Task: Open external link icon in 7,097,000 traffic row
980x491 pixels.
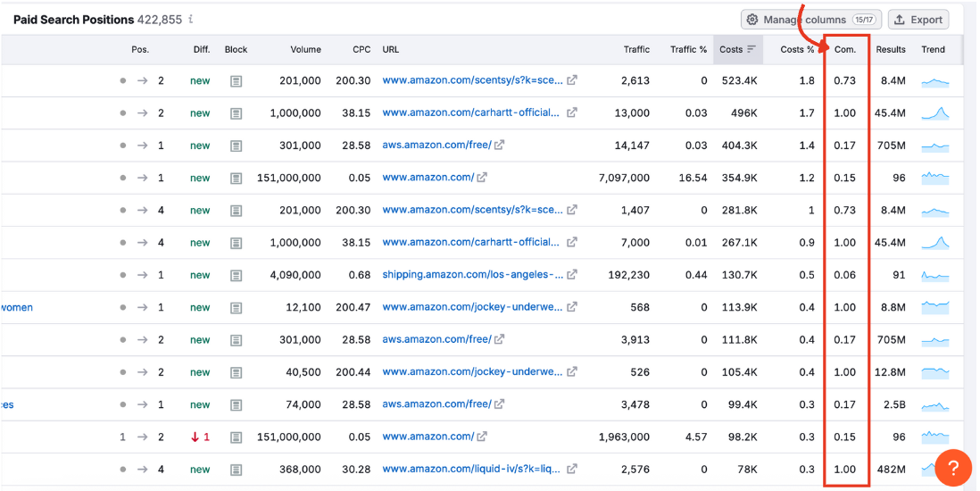Action: tap(482, 178)
